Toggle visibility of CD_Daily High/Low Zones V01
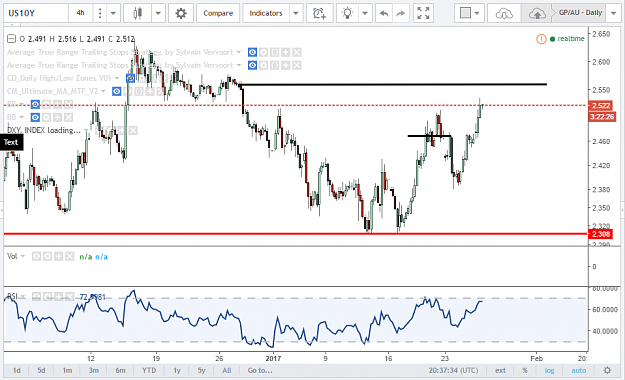This screenshot has width=625, height=380. pos(130,78)
